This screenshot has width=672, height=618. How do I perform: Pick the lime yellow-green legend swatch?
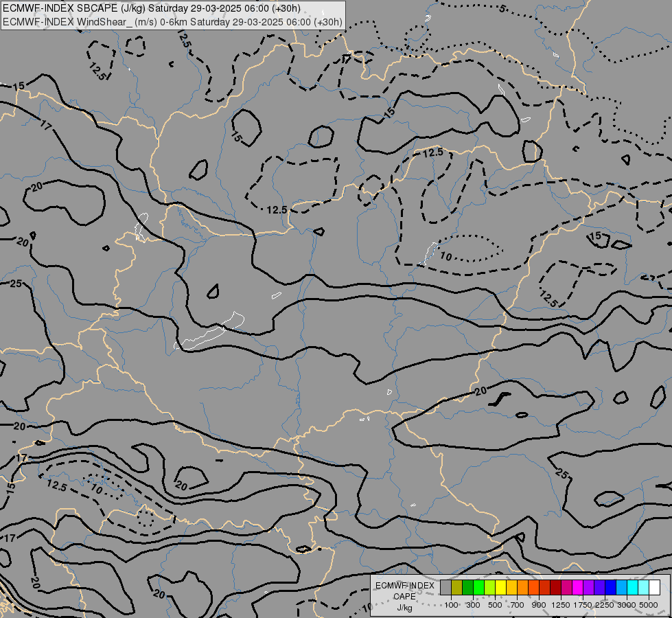point(490,587)
